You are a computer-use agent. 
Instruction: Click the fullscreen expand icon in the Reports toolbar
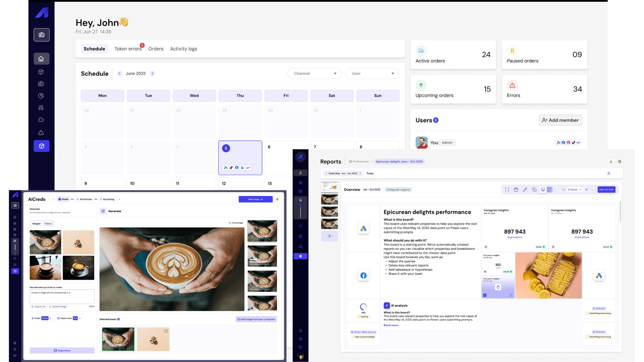[507, 190]
